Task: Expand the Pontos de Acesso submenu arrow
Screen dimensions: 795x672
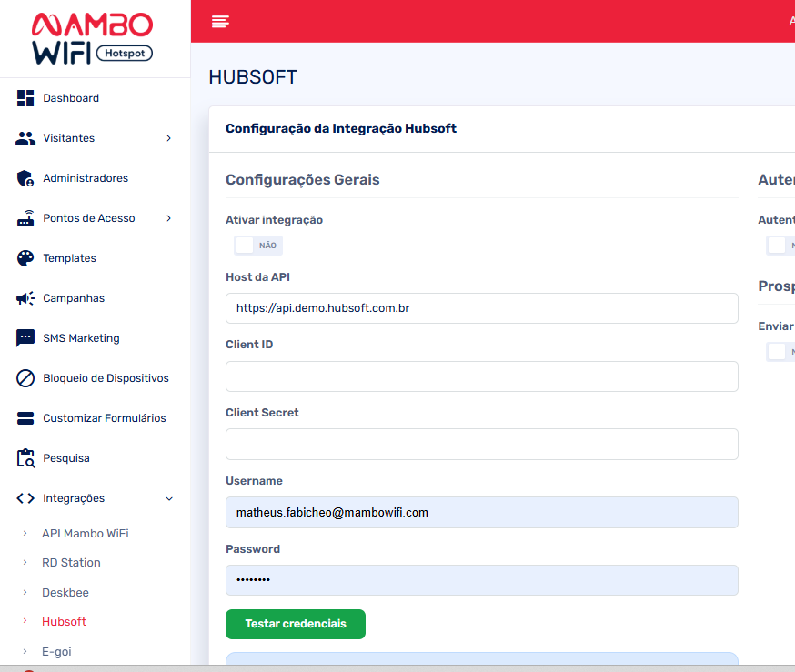Action: click(169, 218)
